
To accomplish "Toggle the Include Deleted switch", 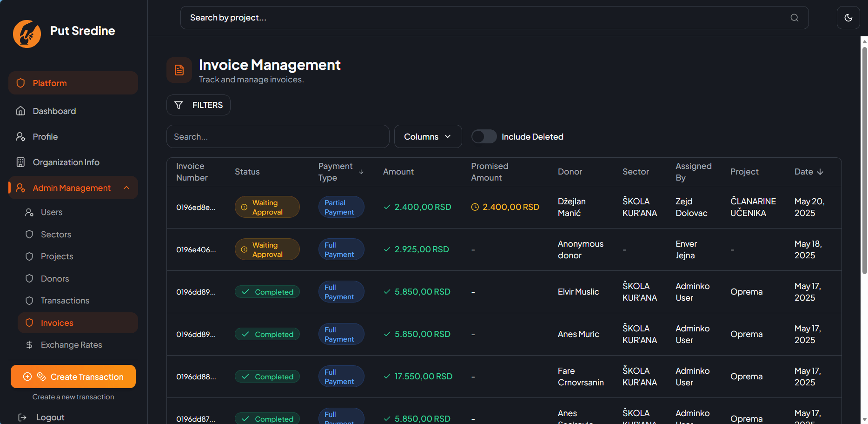I will pyautogui.click(x=484, y=136).
